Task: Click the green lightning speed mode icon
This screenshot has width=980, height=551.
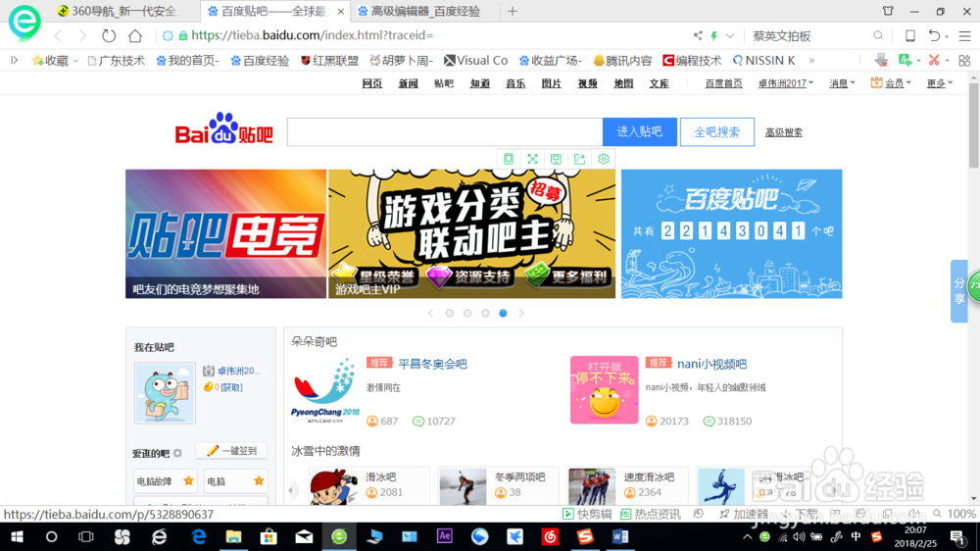Action: [x=713, y=35]
